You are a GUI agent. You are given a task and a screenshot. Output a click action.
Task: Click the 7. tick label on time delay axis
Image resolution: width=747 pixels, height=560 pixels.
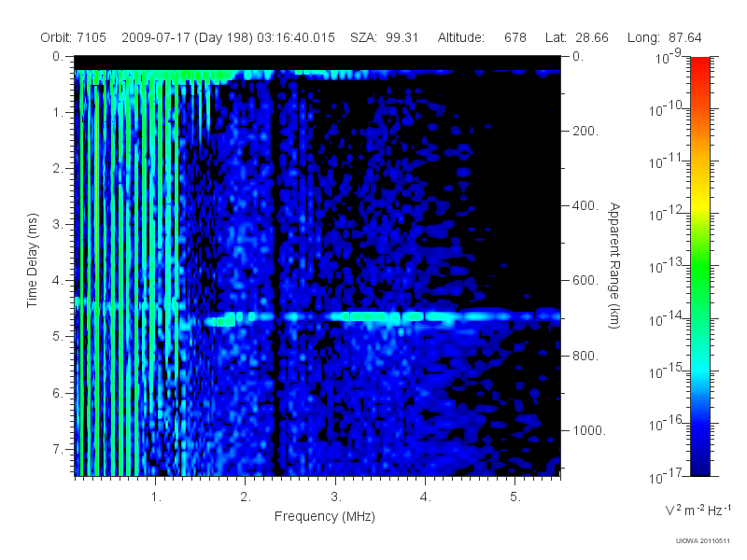tap(58, 449)
